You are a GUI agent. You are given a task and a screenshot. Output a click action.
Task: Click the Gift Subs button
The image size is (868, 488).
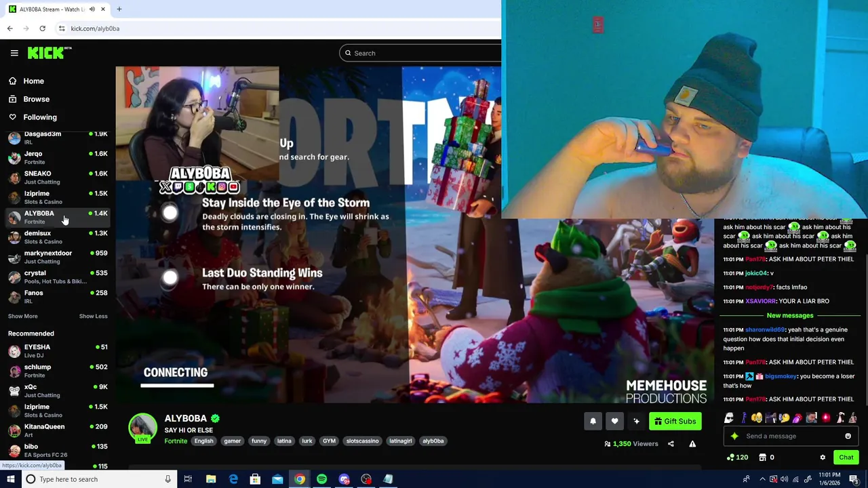[x=675, y=422]
